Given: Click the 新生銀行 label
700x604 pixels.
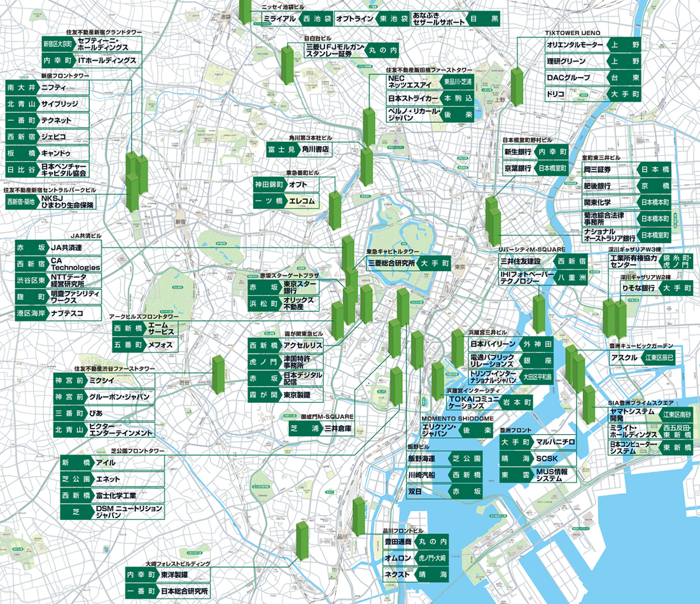Looking at the screenshot, I should click(518, 151).
